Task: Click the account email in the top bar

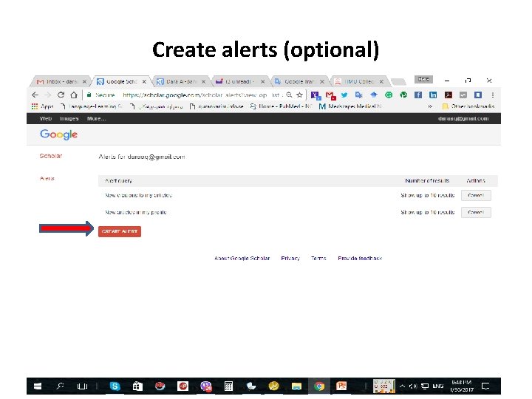Action: click(x=463, y=119)
